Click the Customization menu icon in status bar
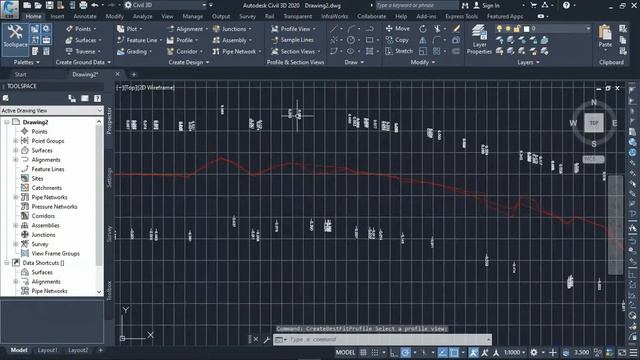 (633, 352)
